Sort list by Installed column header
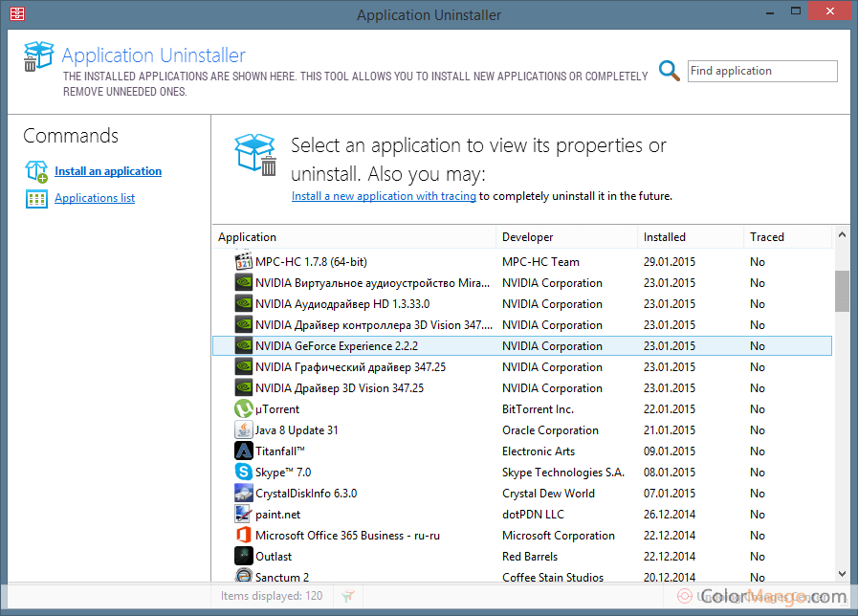858x616 pixels. pyautogui.click(x=691, y=237)
